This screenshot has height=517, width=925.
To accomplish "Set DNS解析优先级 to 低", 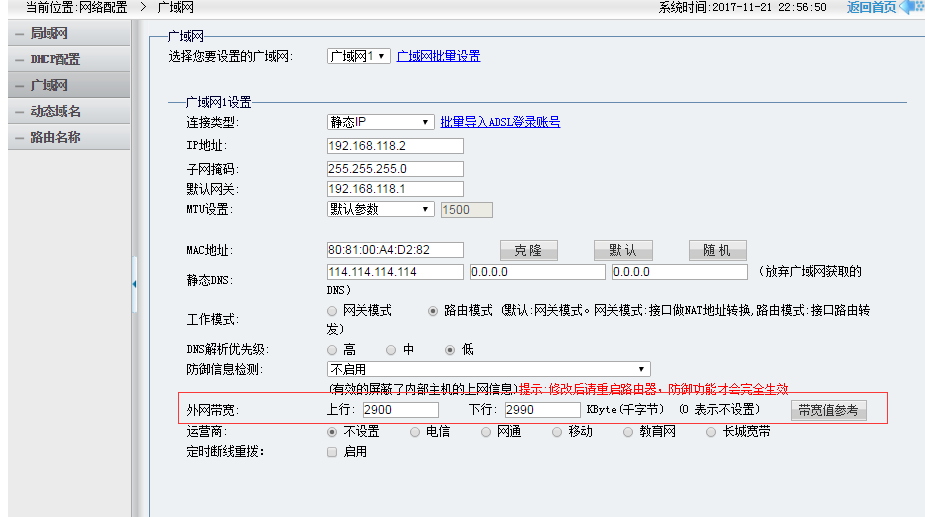I will [x=450, y=350].
